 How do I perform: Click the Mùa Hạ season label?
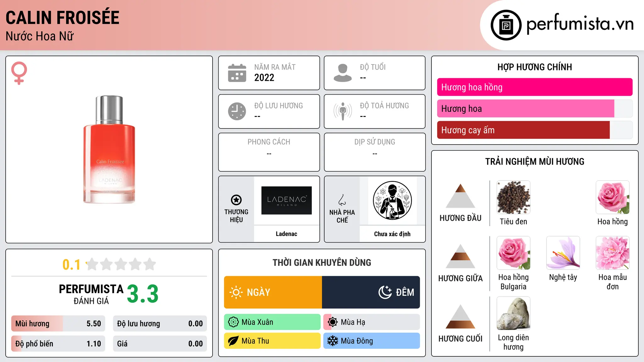click(x=353, y=322)
